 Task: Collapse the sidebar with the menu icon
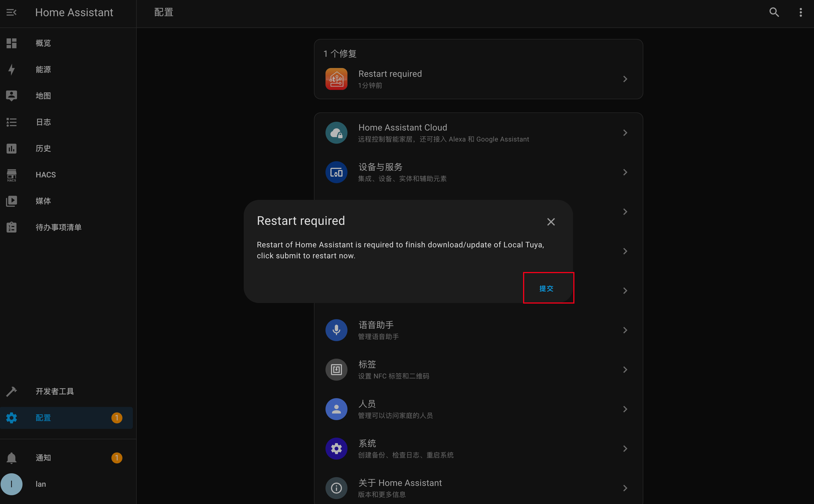coord(11,13)
